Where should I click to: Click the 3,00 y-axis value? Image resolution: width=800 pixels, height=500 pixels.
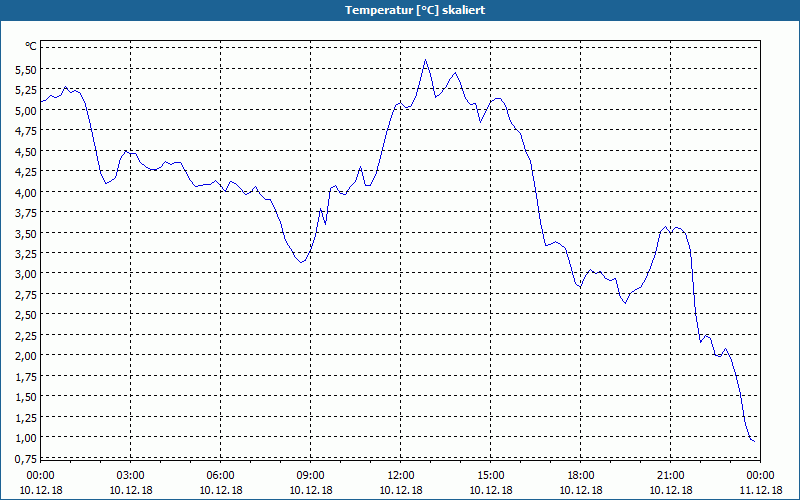[x=26, y=274]
